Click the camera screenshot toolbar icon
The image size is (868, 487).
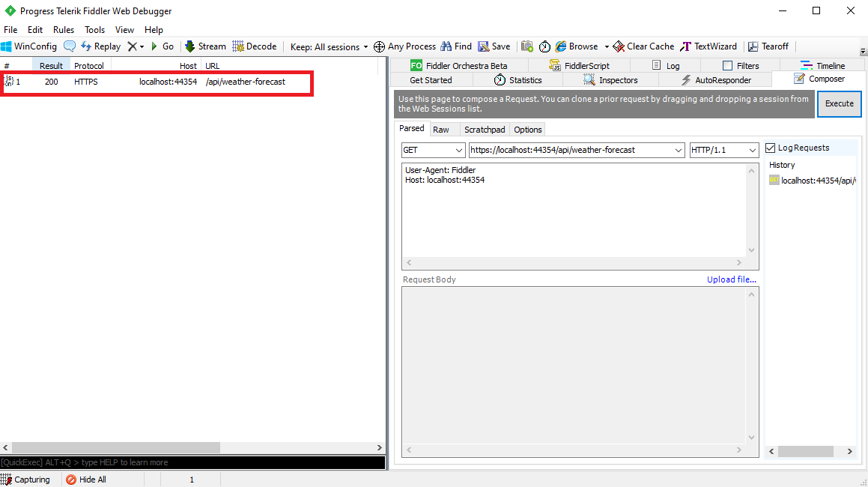pyautogui.click(x=527, y=46)
